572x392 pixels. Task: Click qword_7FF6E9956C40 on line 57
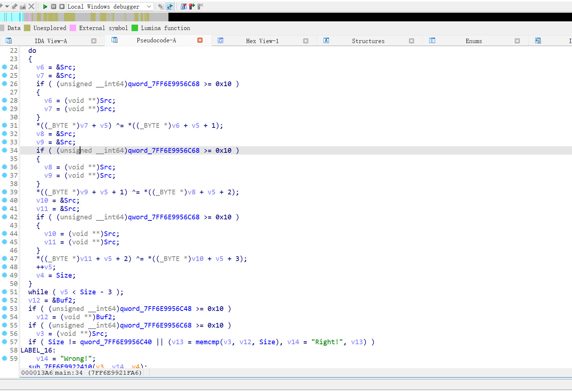coord(116,342)
